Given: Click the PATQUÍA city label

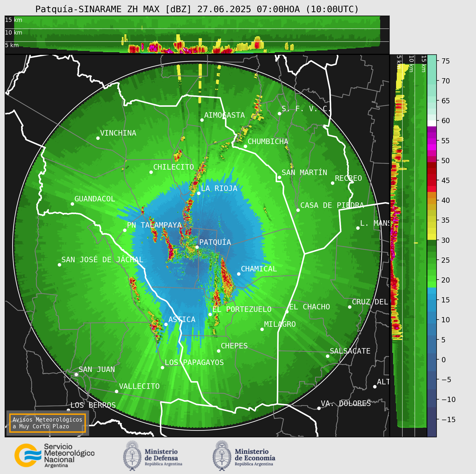Looking at the screenshot, I should (215, 242).
